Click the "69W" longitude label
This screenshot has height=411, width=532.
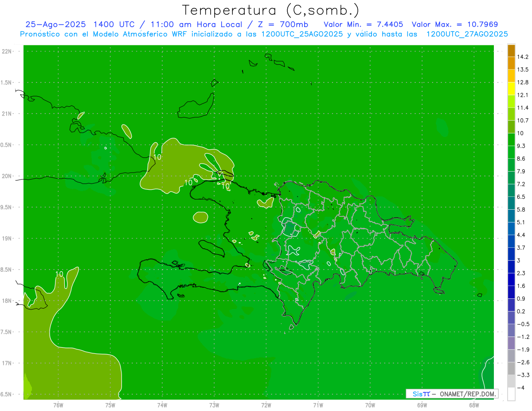(422, 405)
